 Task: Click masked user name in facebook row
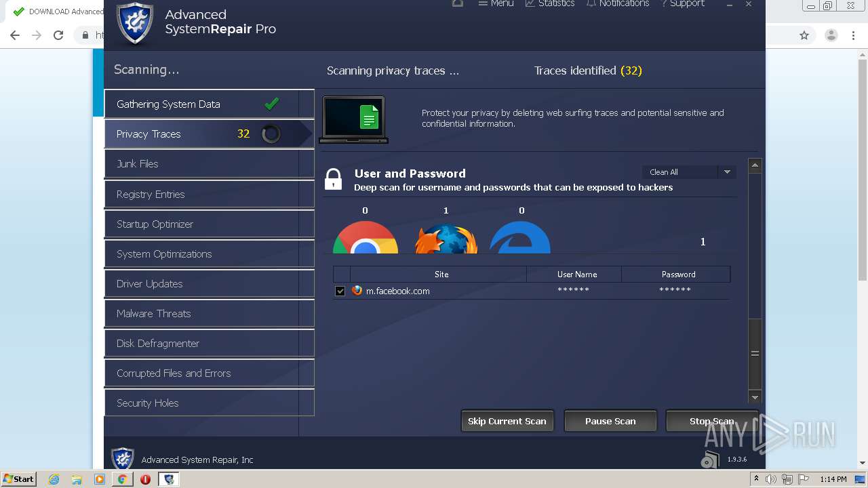[573, 290]
